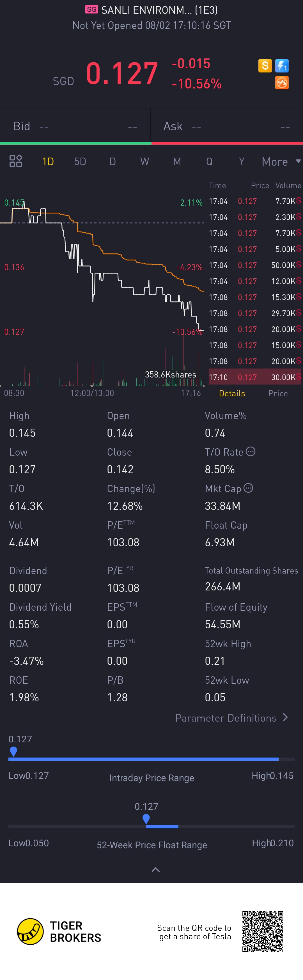
Task: Open the chart layout grid icon
Action: (x=16, y=161)
